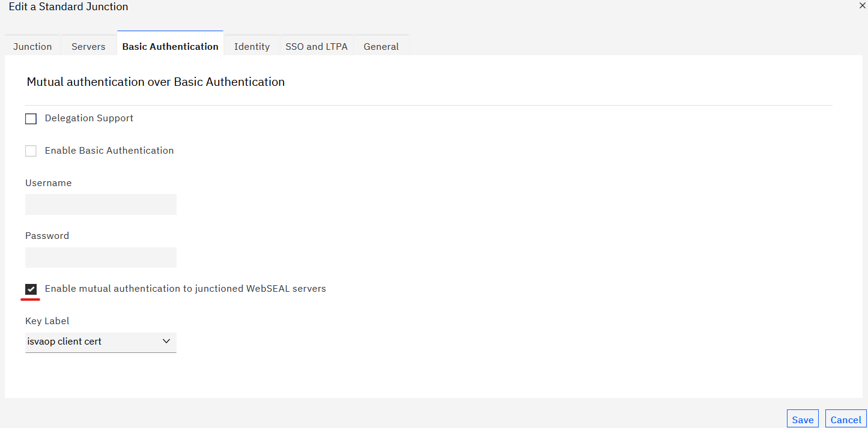Switch to the Junction tab
This screenshot has height=428, width=868.
pos(32,46)
